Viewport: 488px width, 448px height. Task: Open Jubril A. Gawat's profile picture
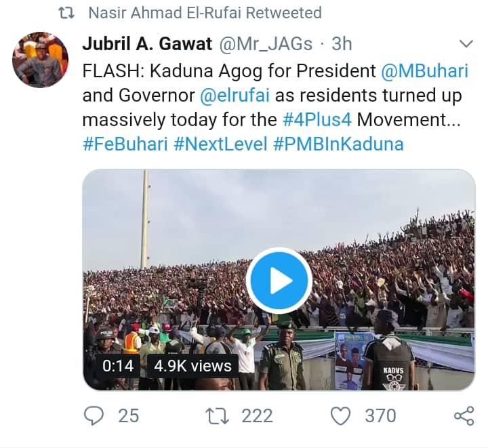(41, 60)
